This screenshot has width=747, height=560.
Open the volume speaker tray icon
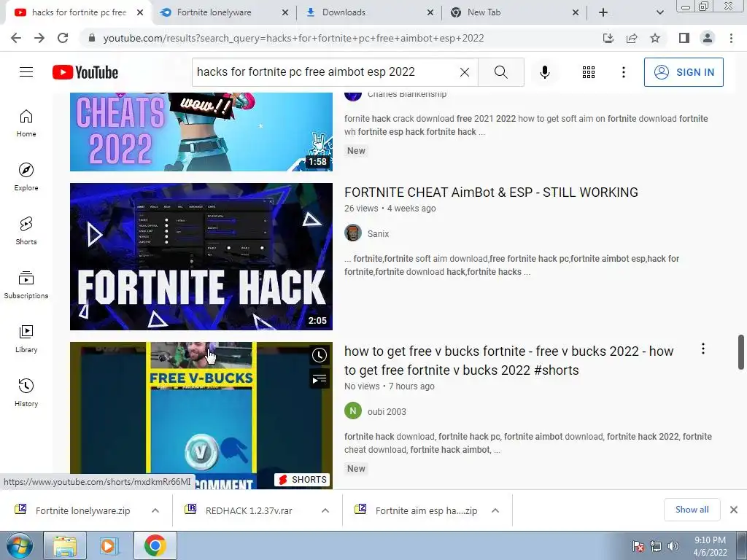point(673,546)
